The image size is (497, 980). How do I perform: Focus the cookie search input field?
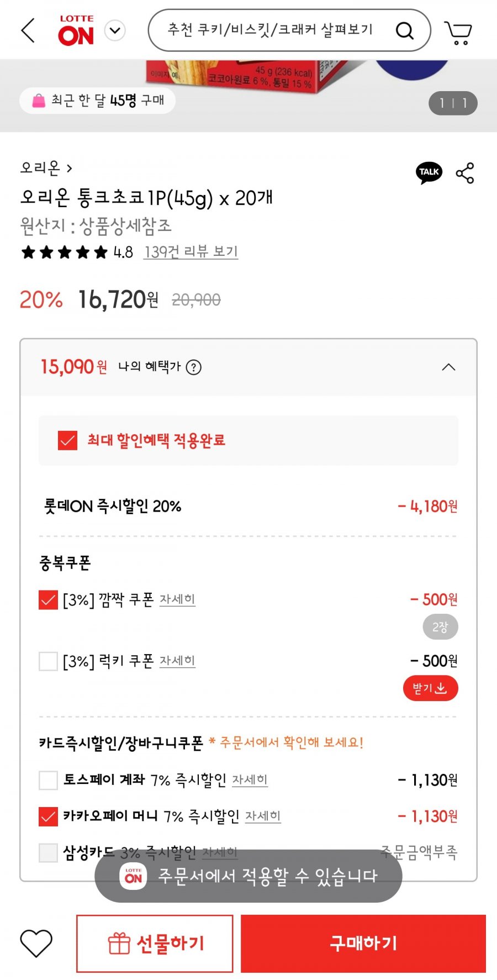point(271,30)
